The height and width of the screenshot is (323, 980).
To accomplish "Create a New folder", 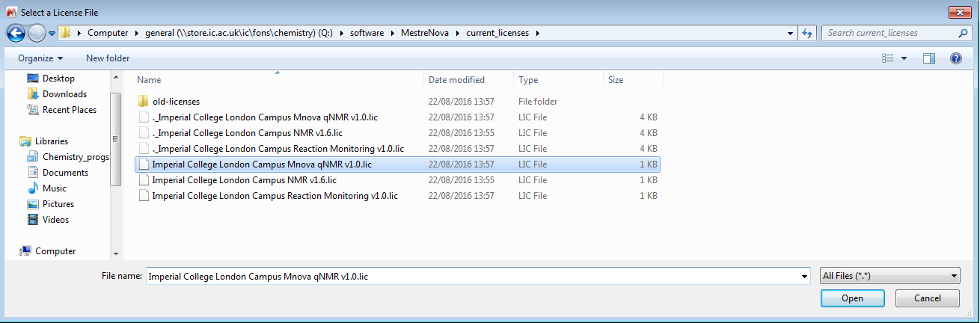I will pos(108,58).
